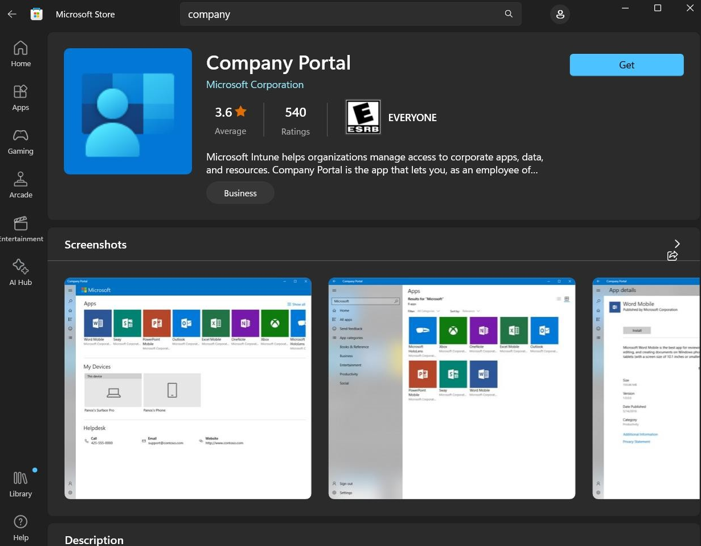Select the Business category tag
701x546 pixels.
tap(240, 193)
